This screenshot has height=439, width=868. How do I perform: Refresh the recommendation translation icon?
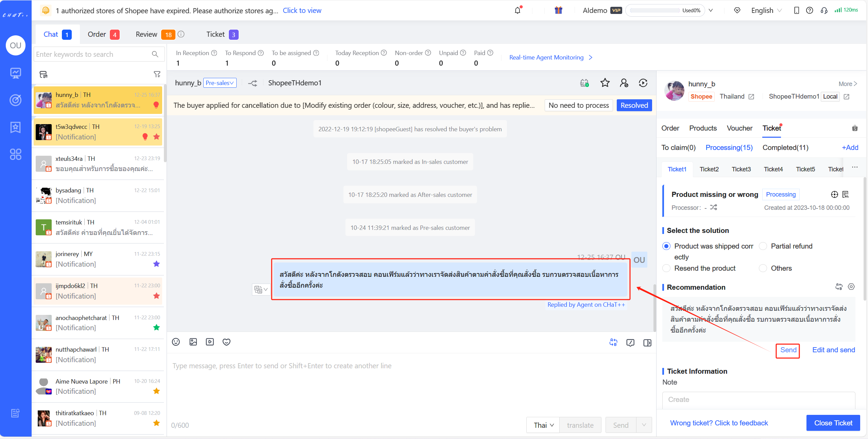click(x=839, y=287)
